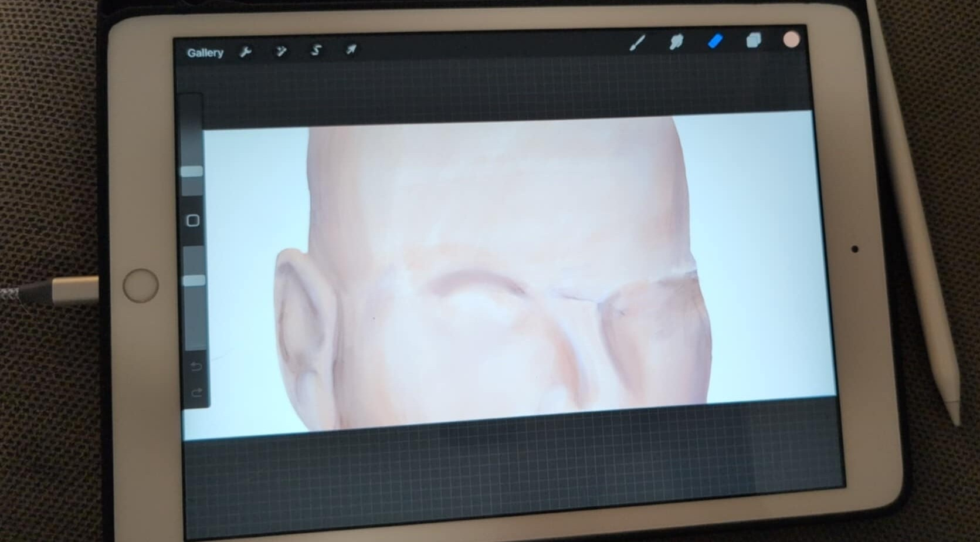Screen dimensions: 980x542
Task: Activate the Transform arrow tool
Action: pyautogui.click(x=351, y=49)
